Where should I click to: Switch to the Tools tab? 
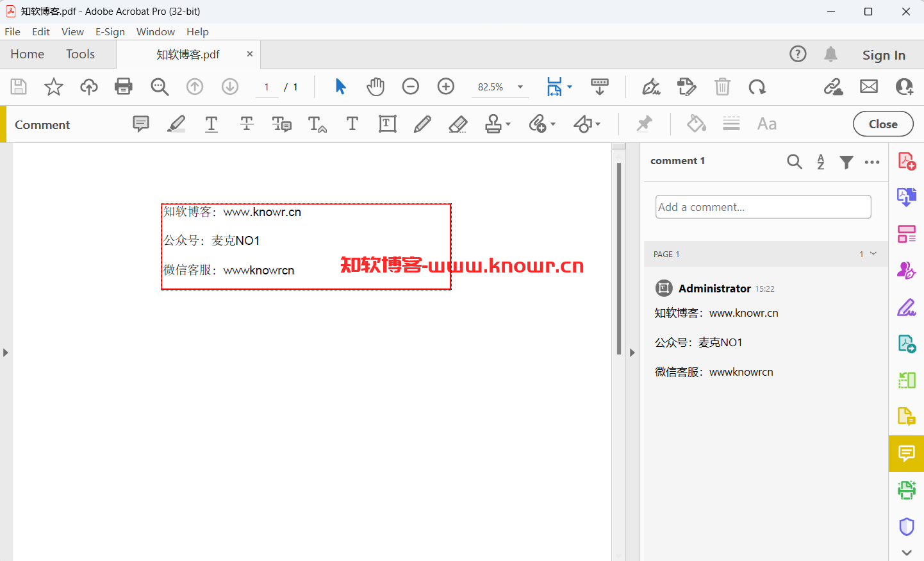coord(81,54)
